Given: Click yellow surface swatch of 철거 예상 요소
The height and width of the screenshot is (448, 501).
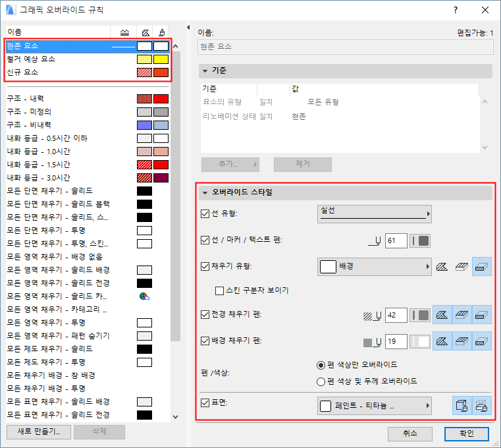Looking at the screenshot, I should (x=161, y=59).
